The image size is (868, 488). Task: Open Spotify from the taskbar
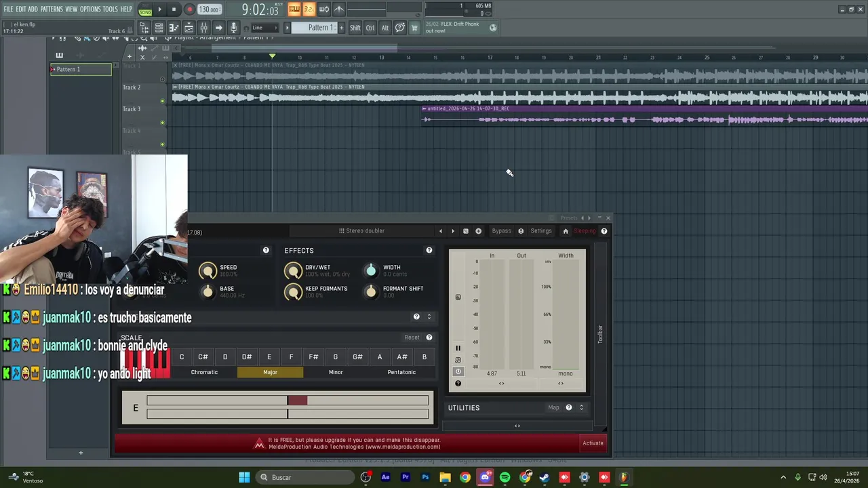505,477
